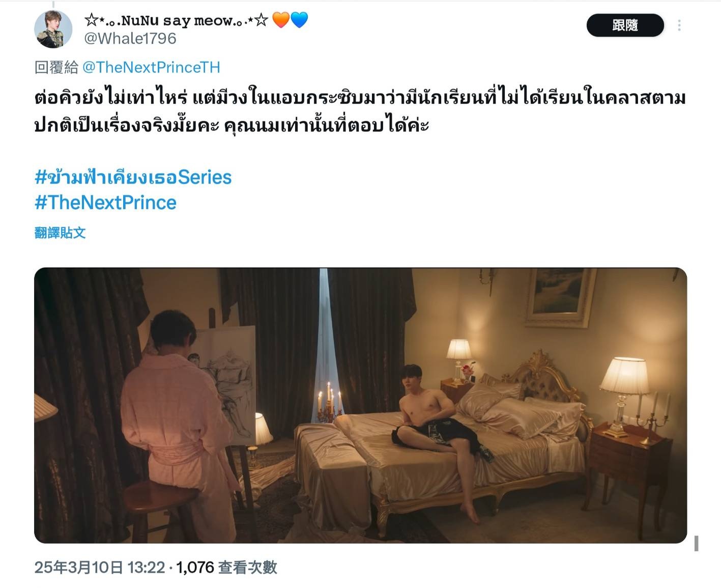Click the small scrollbar handle at right edge
The image size is (721, 588).
click(696, 543)
